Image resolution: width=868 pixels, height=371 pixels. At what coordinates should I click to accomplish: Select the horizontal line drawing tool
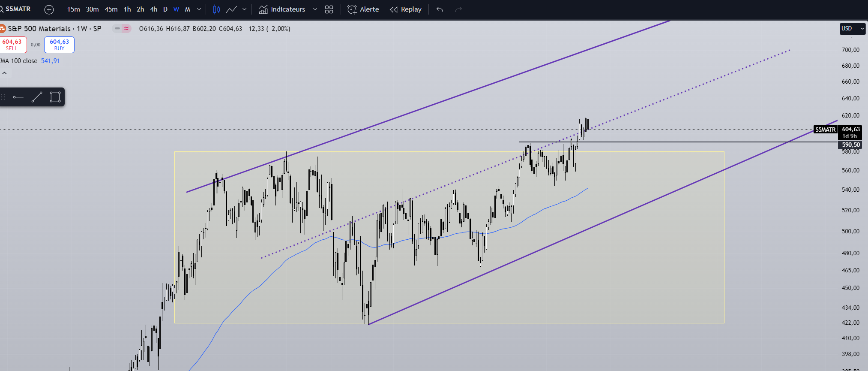click(18, 97)
